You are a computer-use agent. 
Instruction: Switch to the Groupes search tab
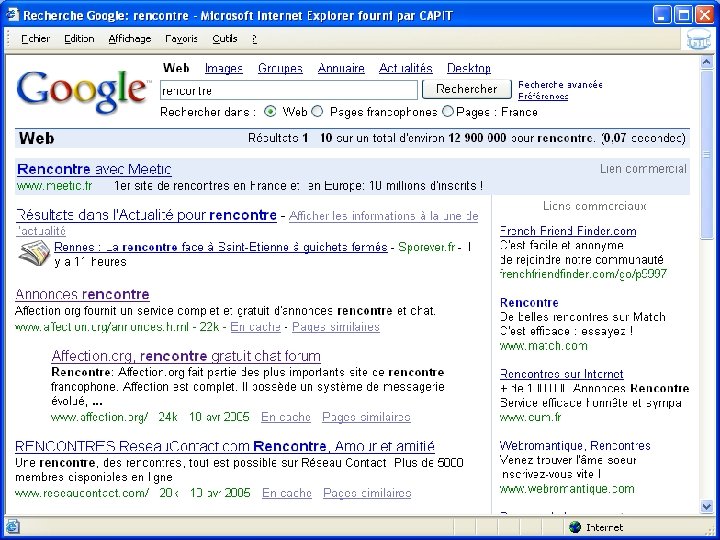[280, 68]
